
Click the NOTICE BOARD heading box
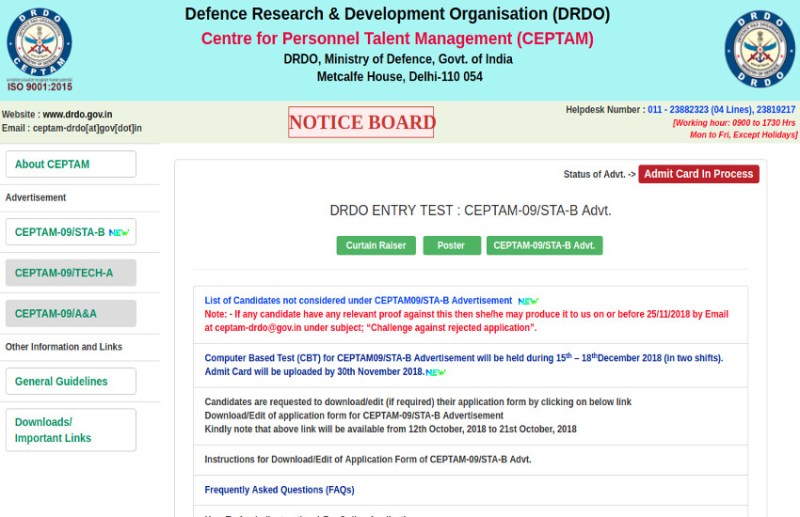pyautogui.click(x=361, y=123)
